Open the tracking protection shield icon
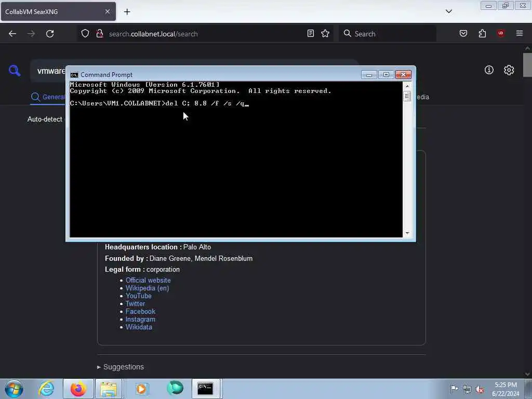The image size is (532, 399). pyautogui.click(x=85, y=33)
